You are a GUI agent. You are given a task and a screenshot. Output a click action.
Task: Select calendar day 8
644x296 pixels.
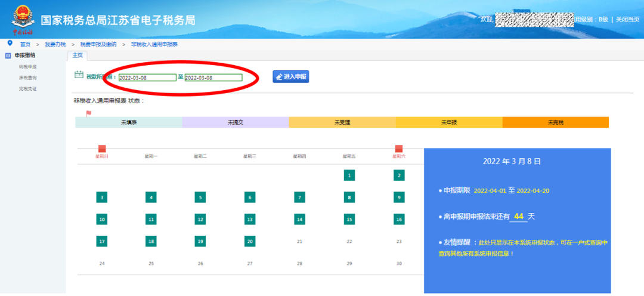pyautogui.click(x=349, y=198)
